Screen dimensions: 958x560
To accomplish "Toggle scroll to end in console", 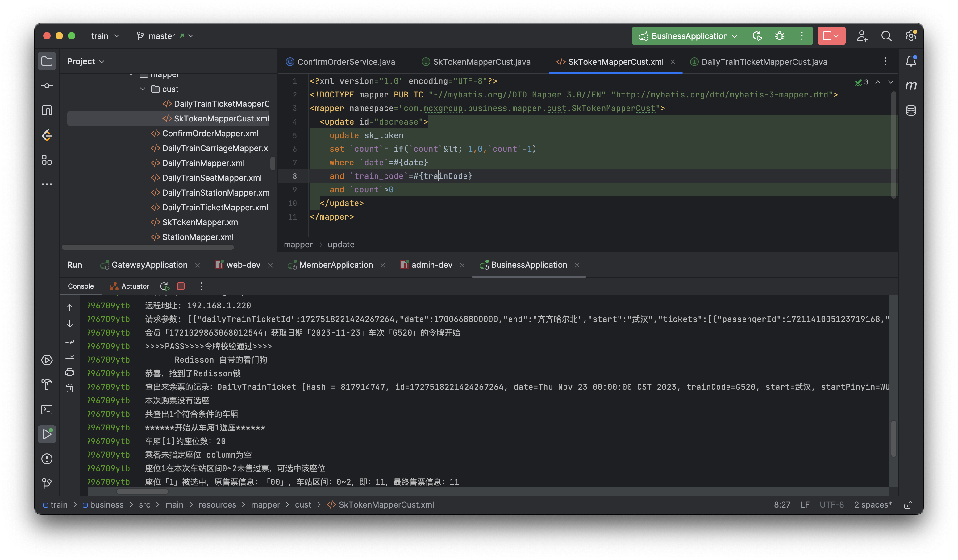I will tap(69, 356).
